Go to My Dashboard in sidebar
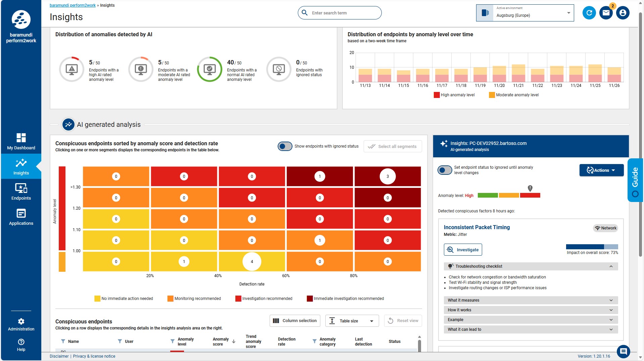This screenshot has width=644, height=361. (21, 141)
